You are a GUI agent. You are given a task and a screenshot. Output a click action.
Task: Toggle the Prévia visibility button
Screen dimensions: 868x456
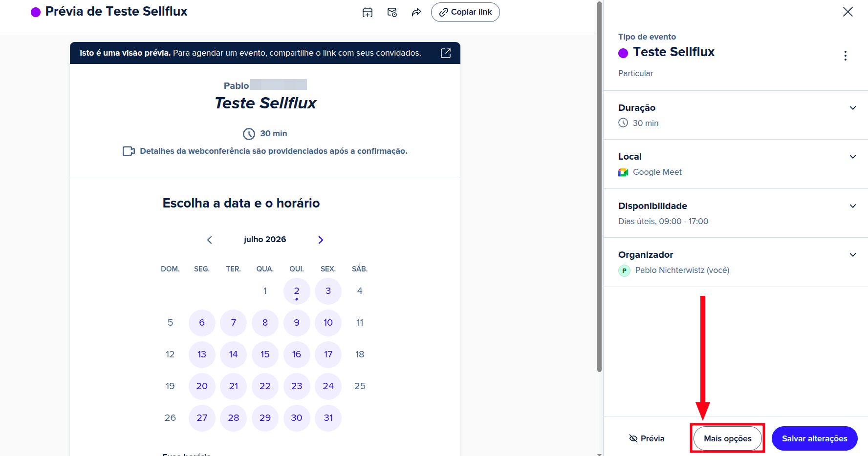click(x=647, y=438)
